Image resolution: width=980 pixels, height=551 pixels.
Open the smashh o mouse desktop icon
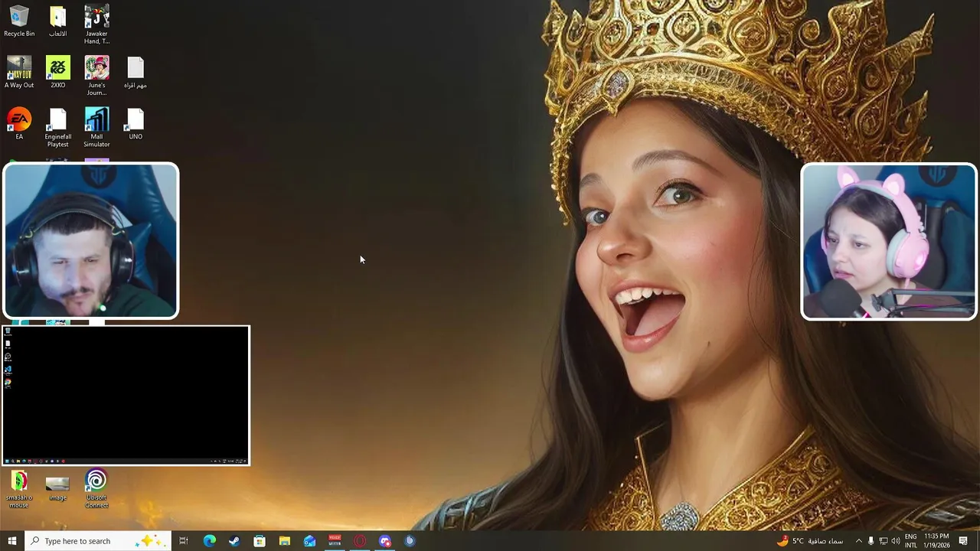tap(19, 490)
